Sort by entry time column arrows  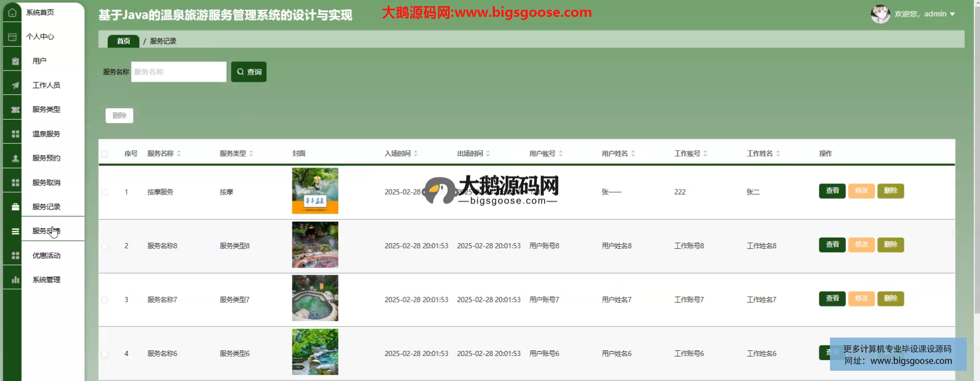(x=416, y=154)
